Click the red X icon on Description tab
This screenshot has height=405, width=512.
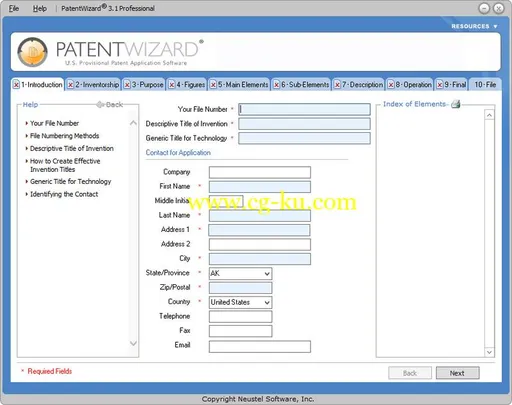click(x=337, y=85)
